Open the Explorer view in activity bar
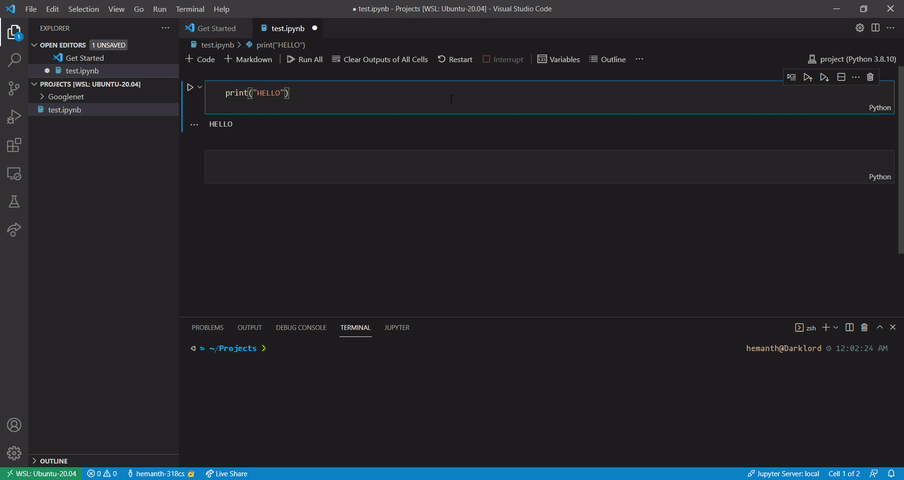 [14, 32]
